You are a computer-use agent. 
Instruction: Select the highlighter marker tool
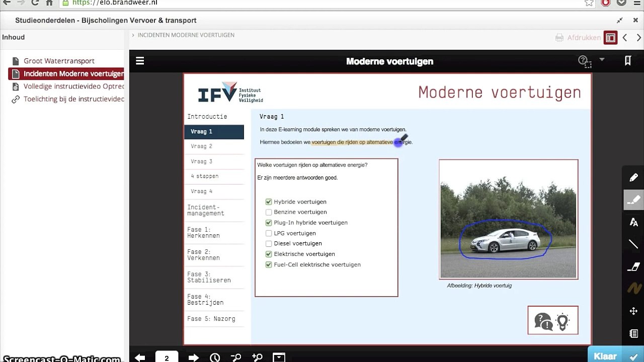pyautogui.click(x=633, y=200)
